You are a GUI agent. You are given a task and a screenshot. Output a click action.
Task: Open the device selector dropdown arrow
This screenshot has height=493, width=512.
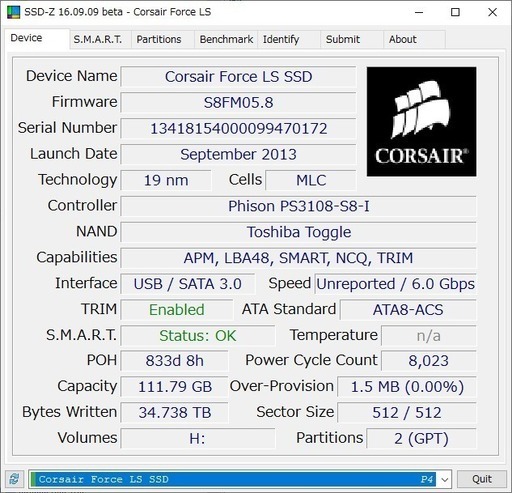click(444, 480)
